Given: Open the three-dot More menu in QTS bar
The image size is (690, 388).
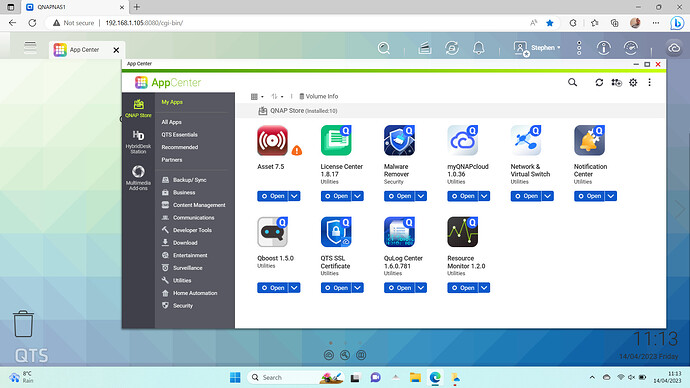Looking at the screenshot, I should point(579,48).
